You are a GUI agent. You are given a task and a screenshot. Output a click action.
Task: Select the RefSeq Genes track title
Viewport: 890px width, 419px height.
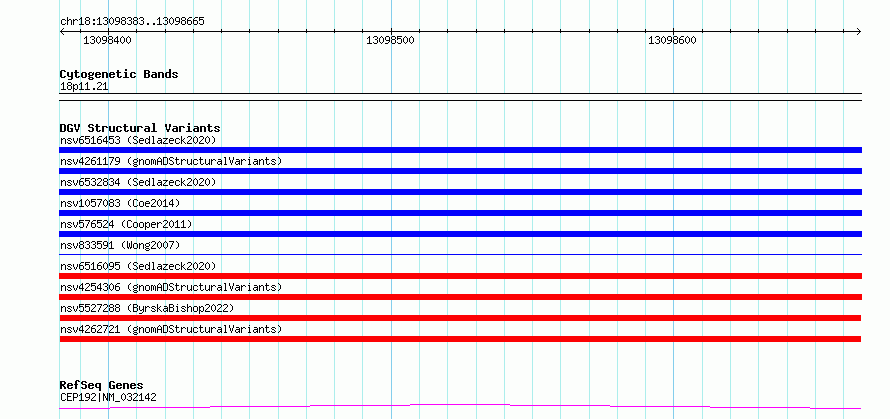pyautogui.click(x=101, y=386)
